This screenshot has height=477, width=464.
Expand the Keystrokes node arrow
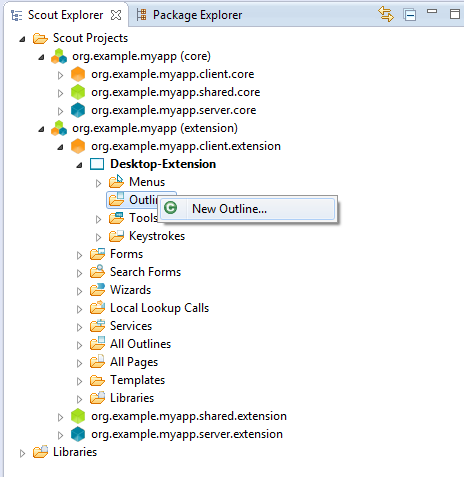98,237
